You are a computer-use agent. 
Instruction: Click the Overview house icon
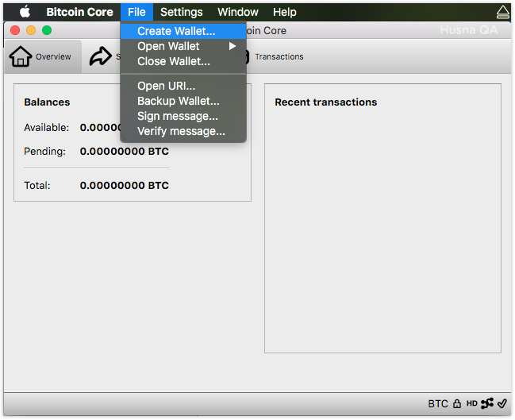coord(21,56)
